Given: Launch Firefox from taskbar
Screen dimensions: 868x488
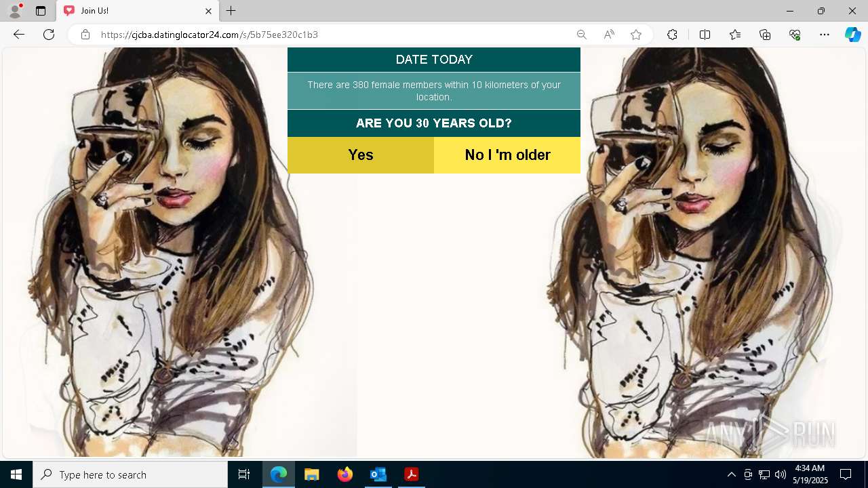Looking at the screenshot, I should point(345,474).
